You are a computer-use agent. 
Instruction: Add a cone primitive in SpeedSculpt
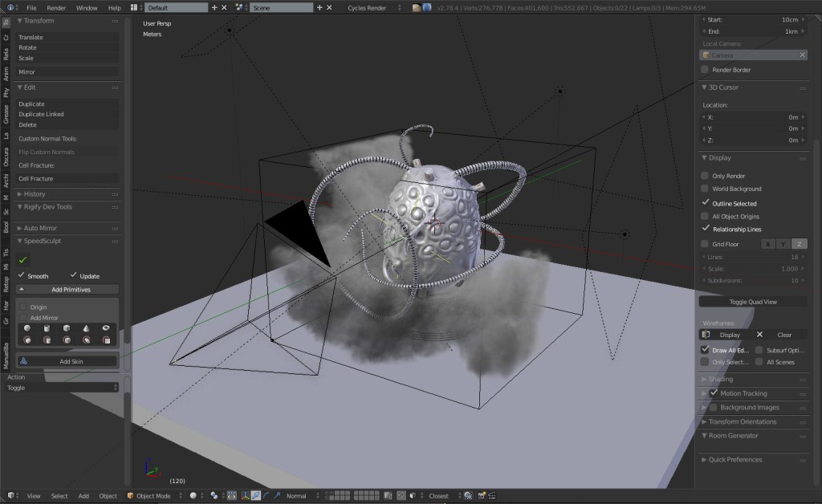pos(86,328)
